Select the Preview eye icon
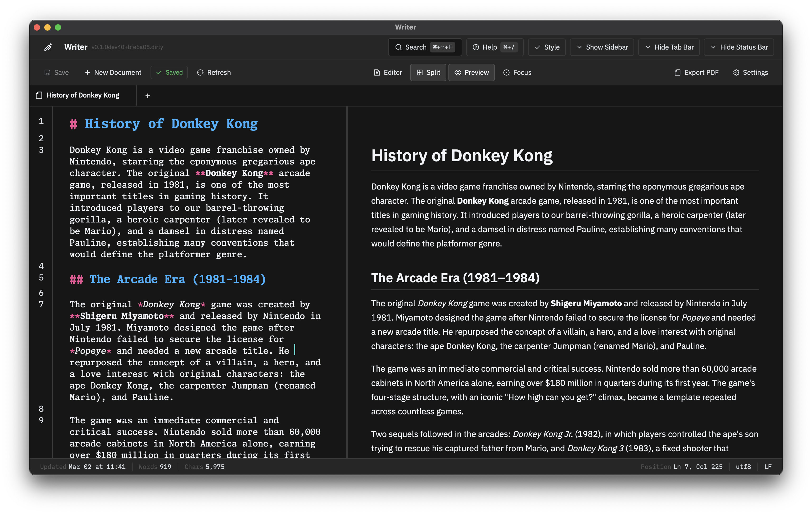 tap(458, 72)
